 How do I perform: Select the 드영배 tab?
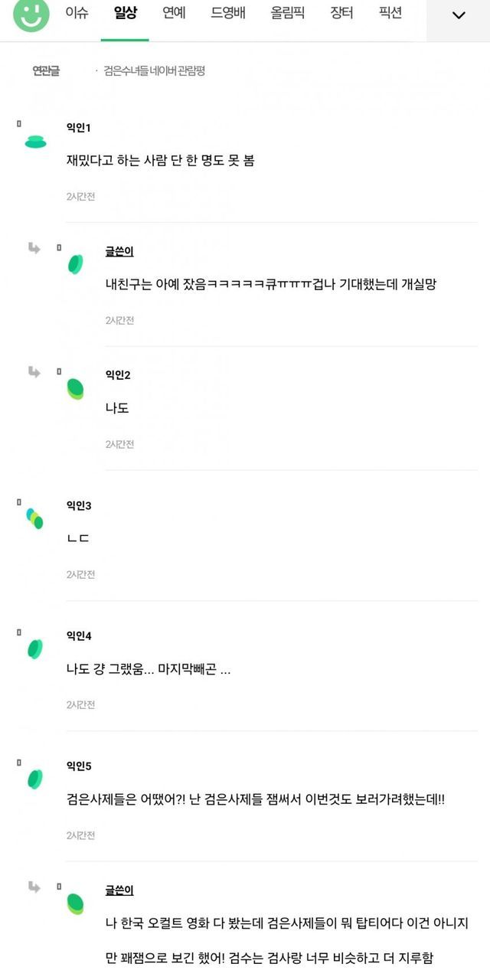(228, 13)
